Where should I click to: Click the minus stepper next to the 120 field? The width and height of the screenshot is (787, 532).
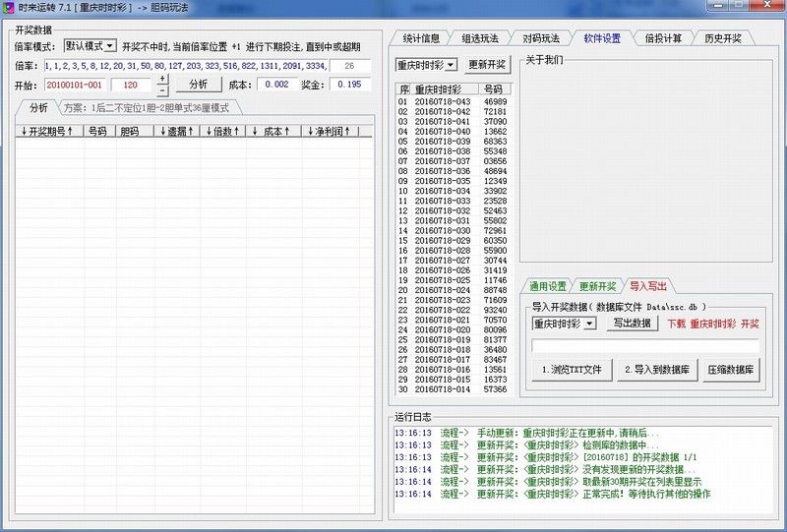tap(162, 89)
